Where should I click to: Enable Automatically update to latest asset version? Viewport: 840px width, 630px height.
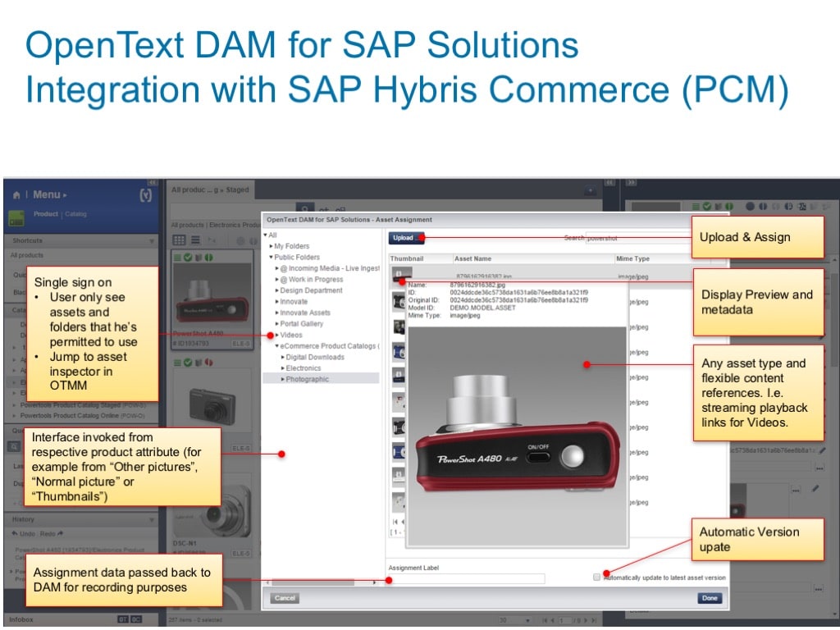tap(596, 577)
